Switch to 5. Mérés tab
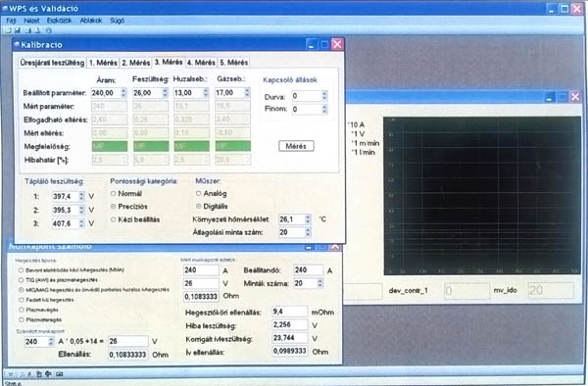Image resolution: width=588 pixels, height=386 pixels. (x=233, y=63)
